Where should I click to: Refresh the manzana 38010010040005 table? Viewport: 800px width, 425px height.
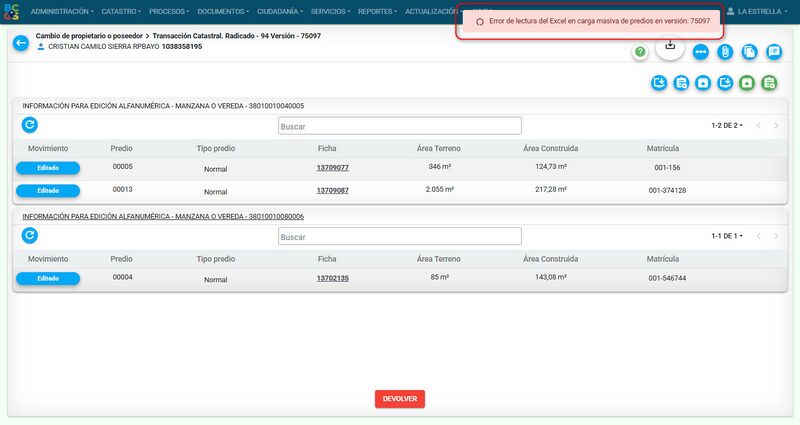30,125
